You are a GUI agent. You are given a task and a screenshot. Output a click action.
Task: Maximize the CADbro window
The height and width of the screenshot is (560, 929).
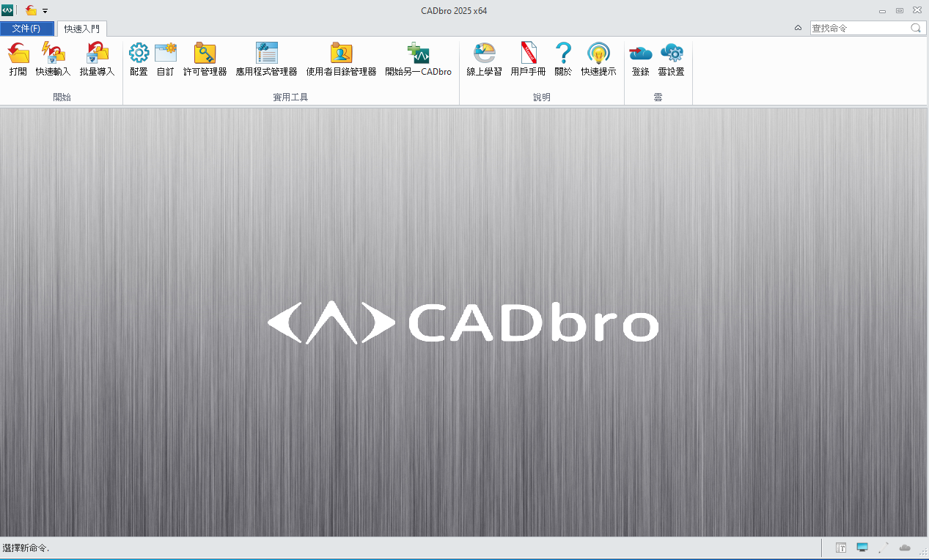pos(900,10)
